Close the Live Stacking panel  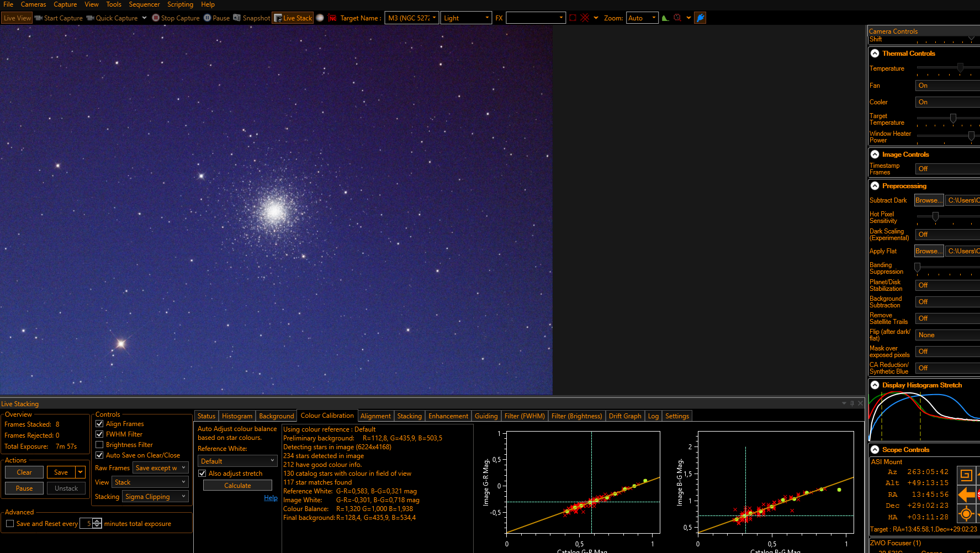(x=860, y=403)
